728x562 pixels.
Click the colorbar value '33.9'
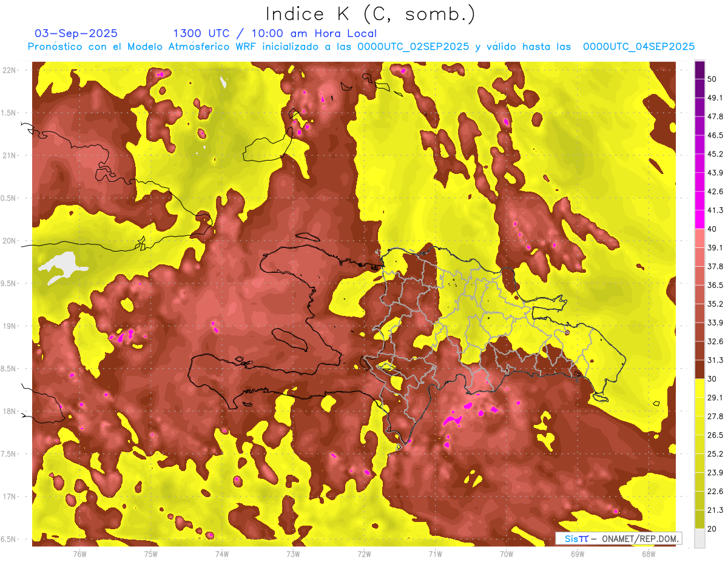(x=715, y=323)
